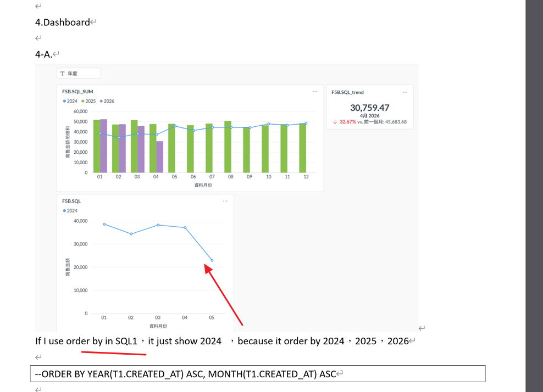Image resolution: width=543 pixels, height=392 pixels.
Task: Click the 4.Dashboard heading text
Action: (63, 23)
